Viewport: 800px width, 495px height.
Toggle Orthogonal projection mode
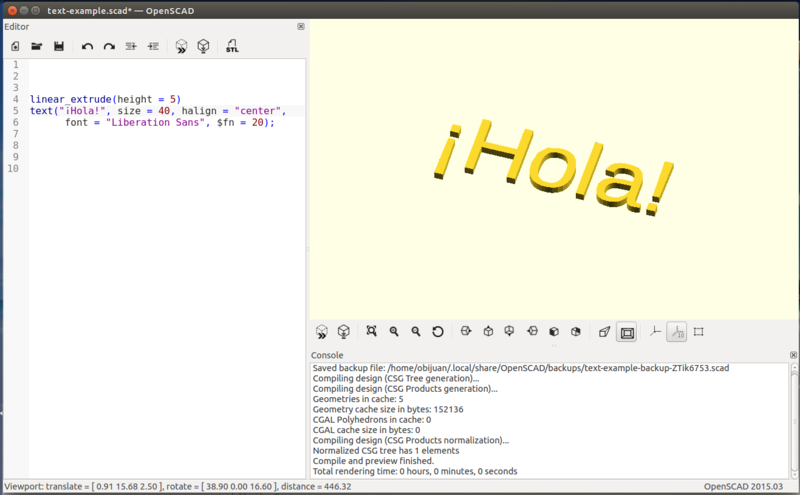[x=627, y=331]
